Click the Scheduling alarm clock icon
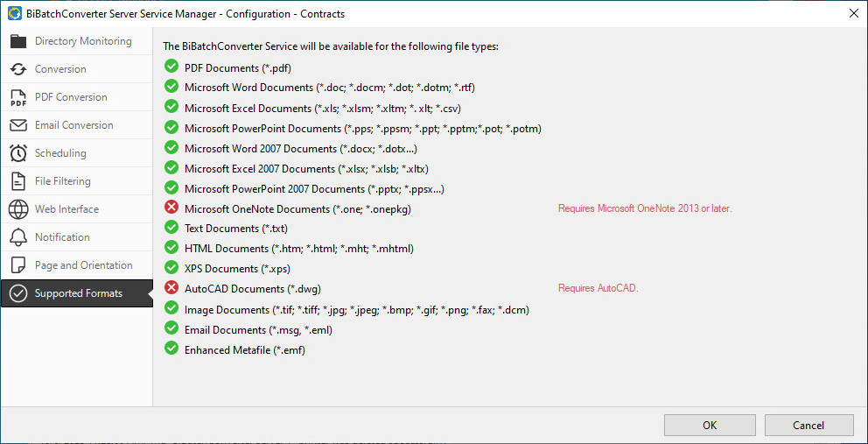This screenshot has height=444, width=868. 18,153
